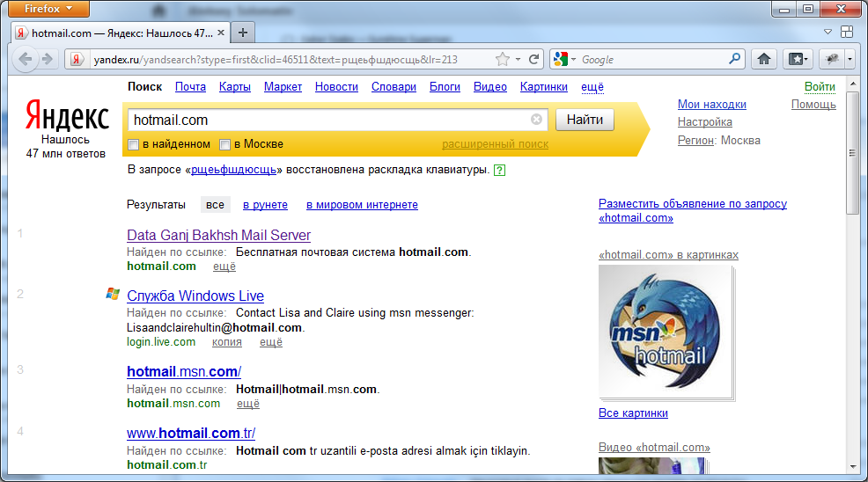
Task: Open the Маркет service link
Action: 283,87
